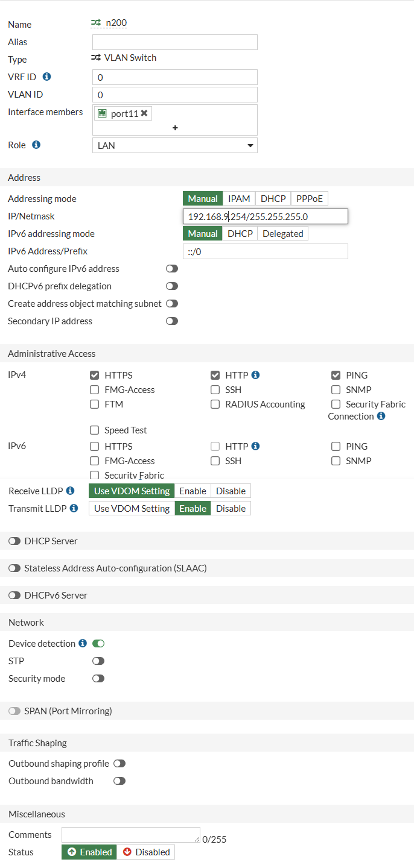Select PPPoE addressing mode
Viewport: 414px width, 868px height.
click(310, 199)
